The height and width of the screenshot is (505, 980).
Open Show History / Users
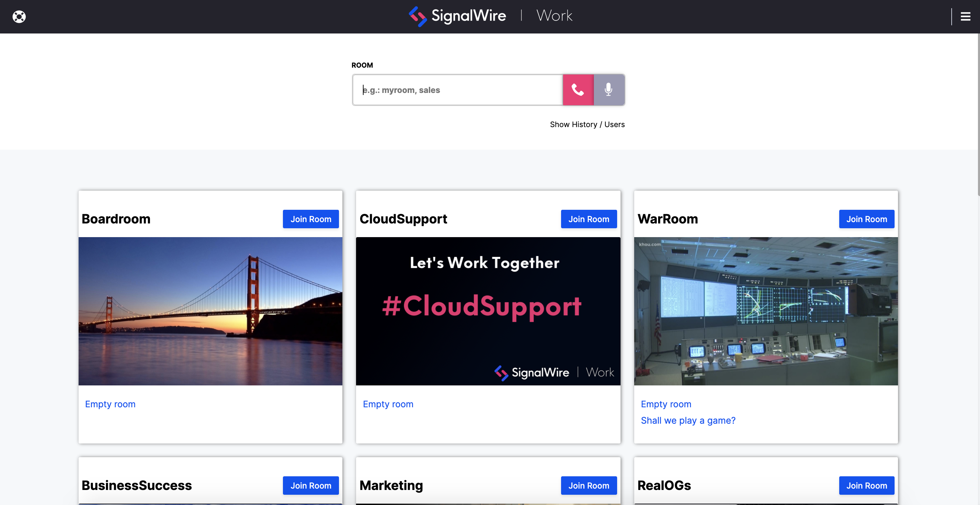(x=587, y=124)
